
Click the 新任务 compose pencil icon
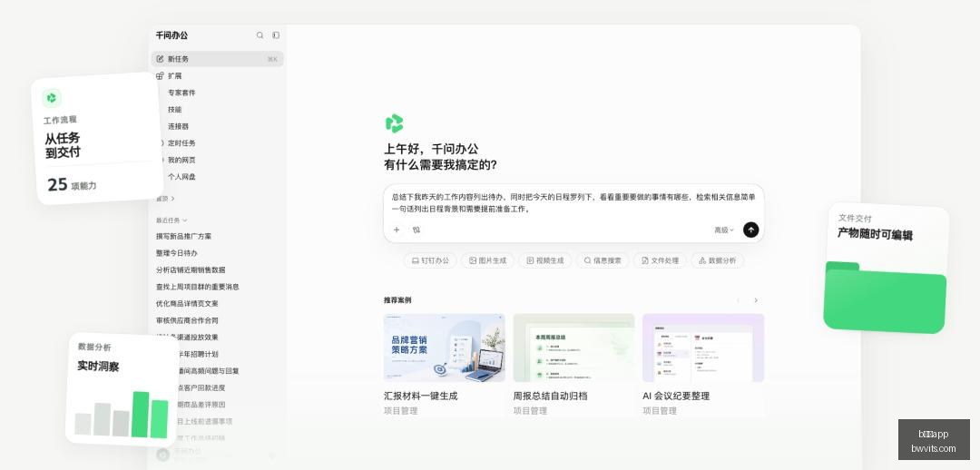160,59
